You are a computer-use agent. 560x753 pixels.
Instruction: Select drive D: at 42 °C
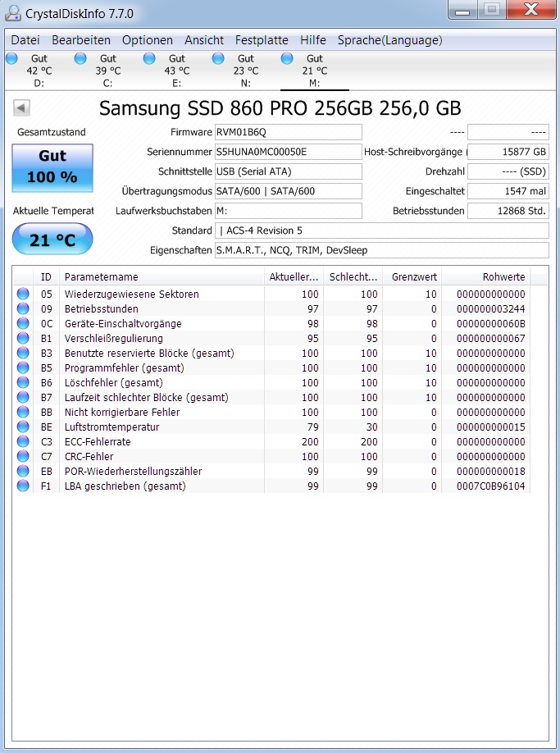[x=39, y=71]
